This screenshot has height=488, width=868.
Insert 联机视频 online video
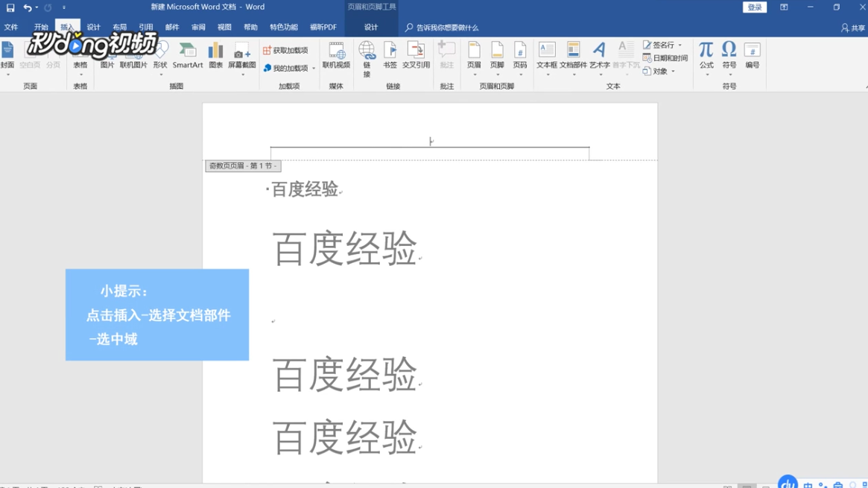(336, 55)
